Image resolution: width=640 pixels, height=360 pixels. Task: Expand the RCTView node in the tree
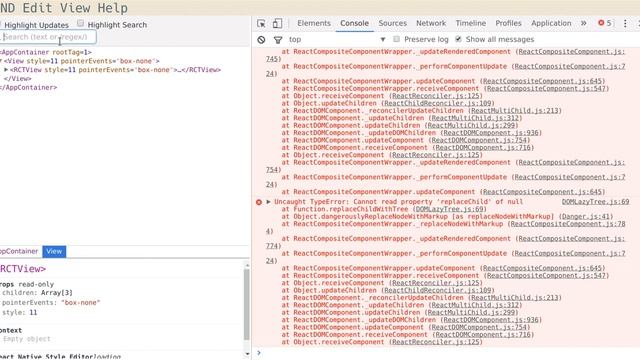pyautogui.click(x=6, y=70)
